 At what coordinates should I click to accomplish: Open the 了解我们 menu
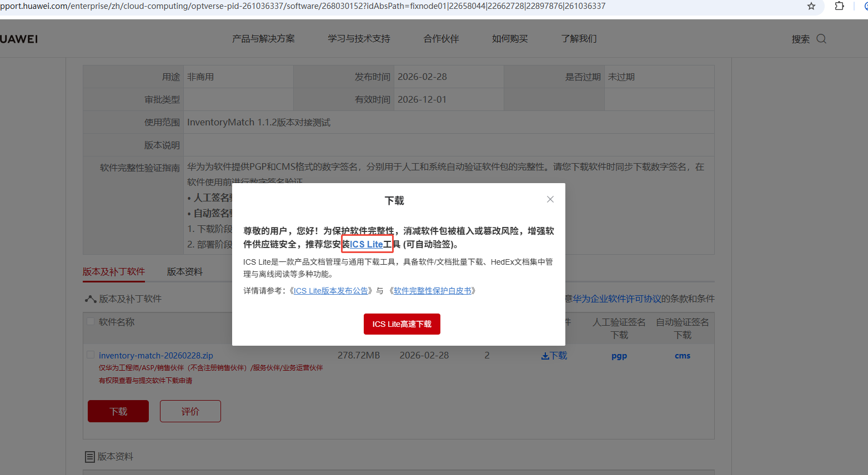[x=579, y=39]
